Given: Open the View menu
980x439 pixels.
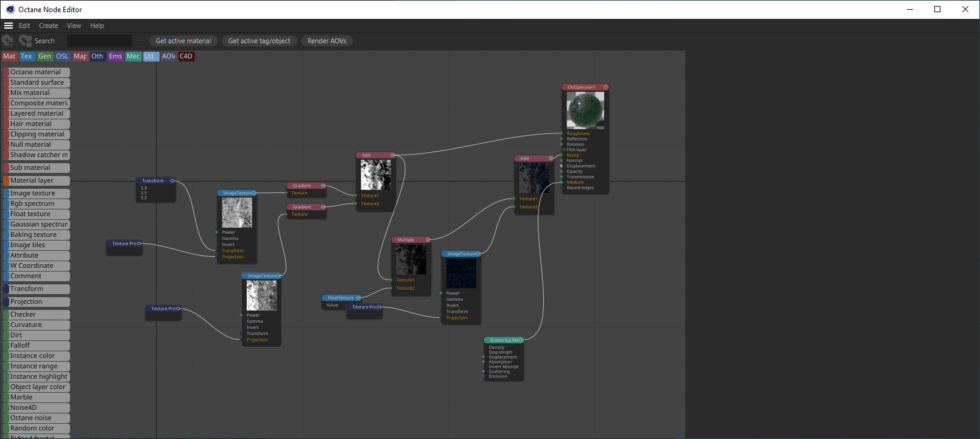Looking at the screenshot, I should click(x=74, y=26).
